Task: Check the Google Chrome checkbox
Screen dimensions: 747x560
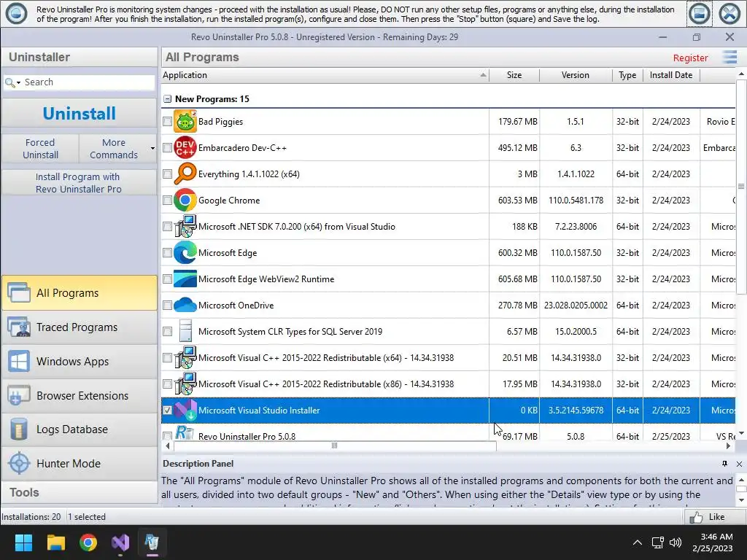Action: [167, 200]
